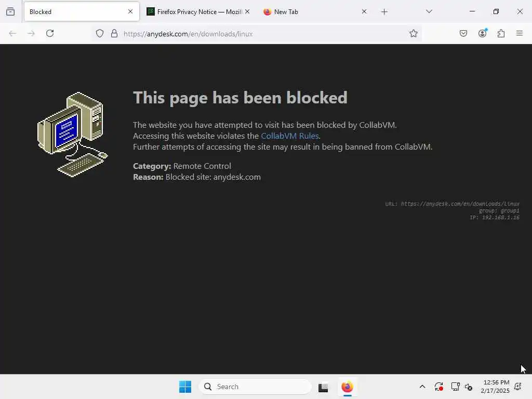Close the New Tab tab
This screenshot has width=532, height=399.
coord(364,11)
